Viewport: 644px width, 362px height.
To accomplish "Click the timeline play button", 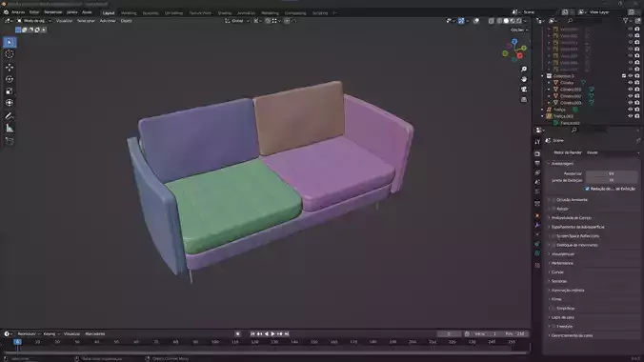I will pyautogui.click(x=272, y=334).
